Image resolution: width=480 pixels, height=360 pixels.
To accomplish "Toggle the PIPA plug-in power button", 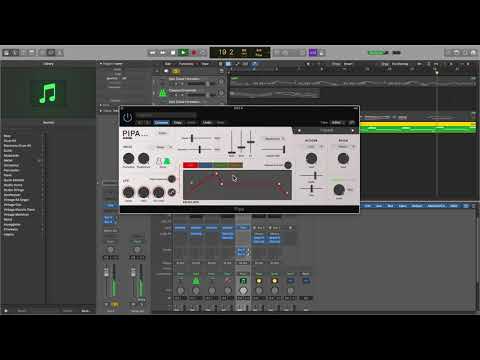I will [127, 117].
